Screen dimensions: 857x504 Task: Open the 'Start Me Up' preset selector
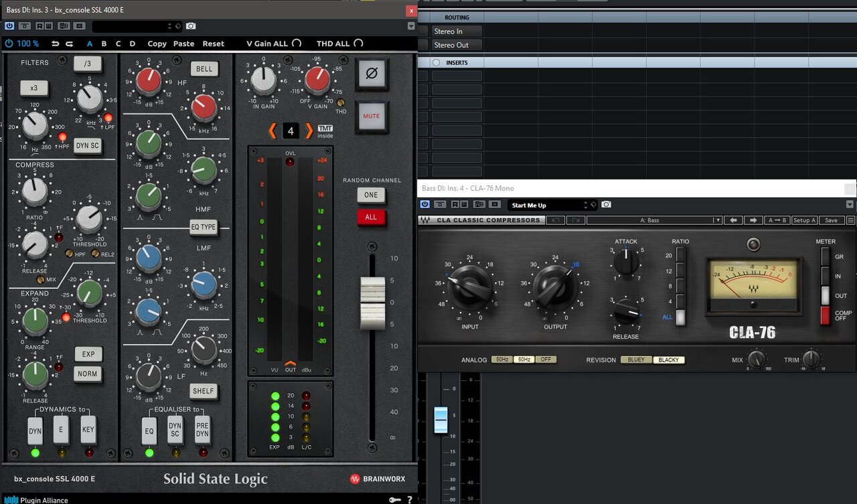point(550,205)
